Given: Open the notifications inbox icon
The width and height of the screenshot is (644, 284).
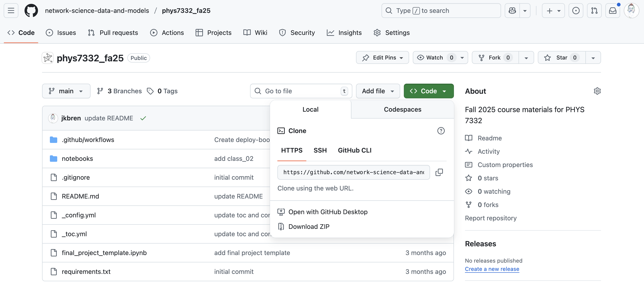Looking at the screenshot, I should (x=613, y=11).
